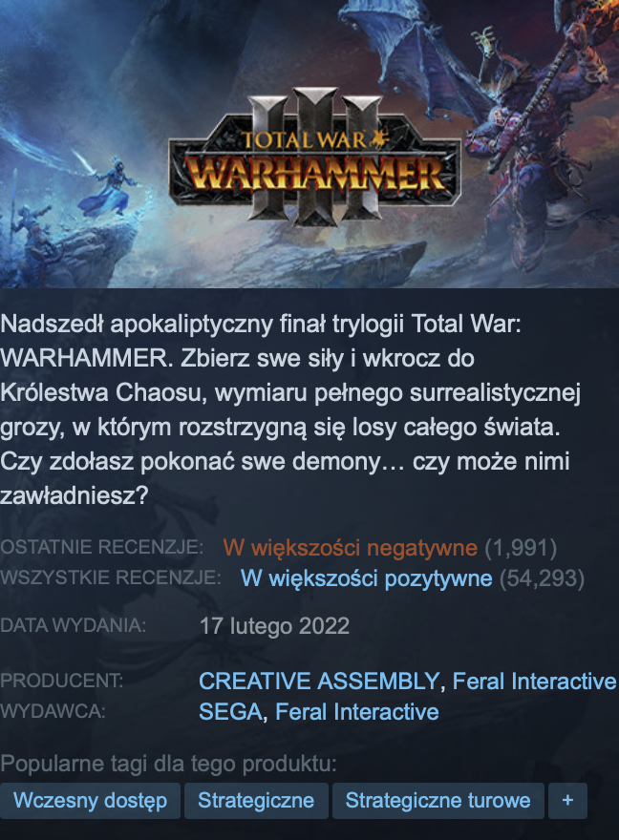Open the plus button to show more tags
This screenshot has width=619, height=840.
(567, 800)
